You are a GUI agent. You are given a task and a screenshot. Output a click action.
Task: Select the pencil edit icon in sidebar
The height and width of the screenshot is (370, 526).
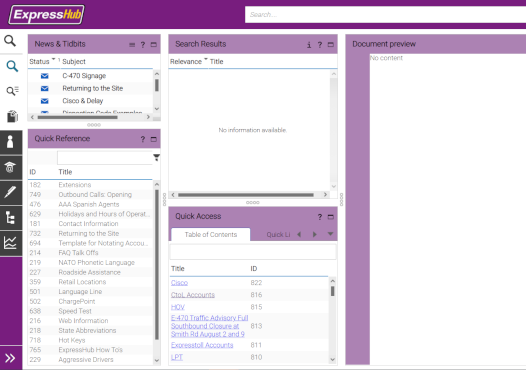[11, 193]
